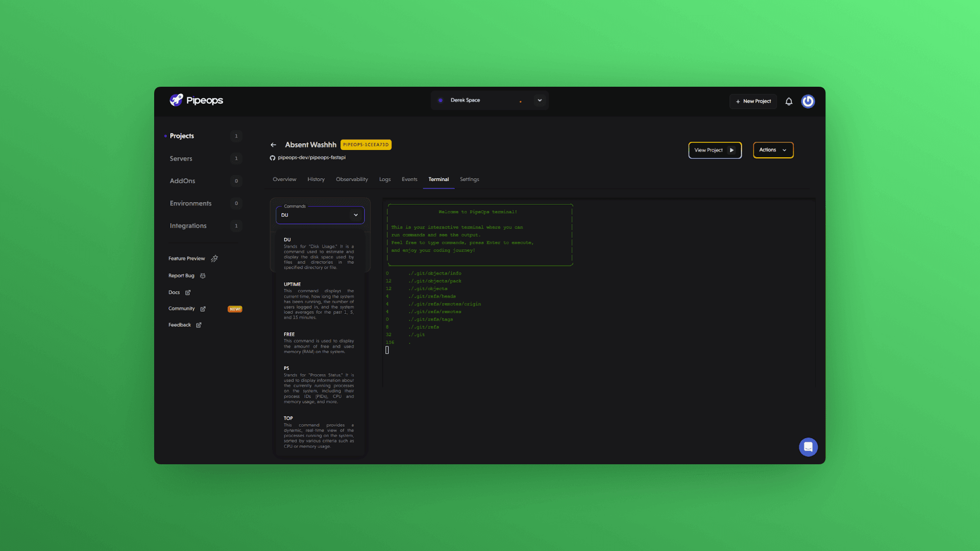Click the workspace icon beside Derek Space

[x=440, y=100]
